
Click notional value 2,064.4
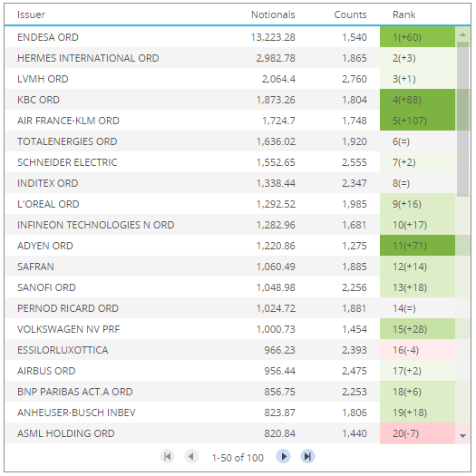278,79
